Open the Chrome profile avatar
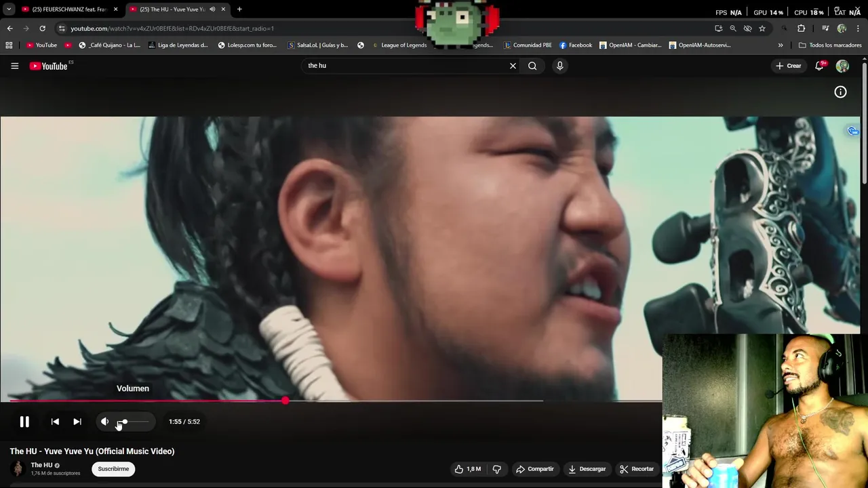Viewport: 868px width, 488px height. 842,28
